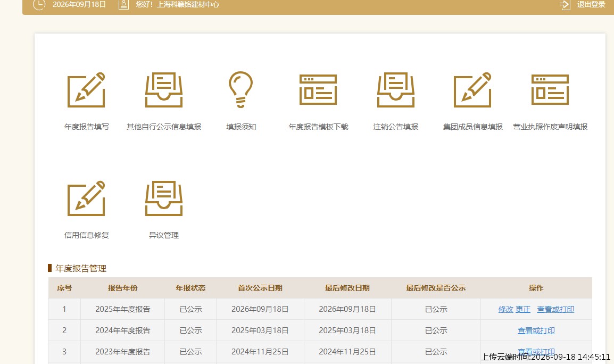
Task: Click the clock icon in top bar
Action: click(39, 4)
